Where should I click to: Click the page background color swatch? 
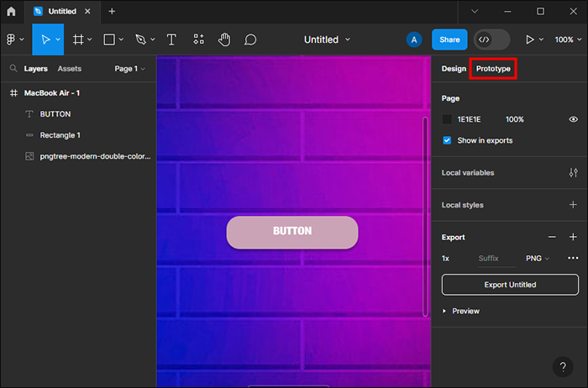point(447,119)
